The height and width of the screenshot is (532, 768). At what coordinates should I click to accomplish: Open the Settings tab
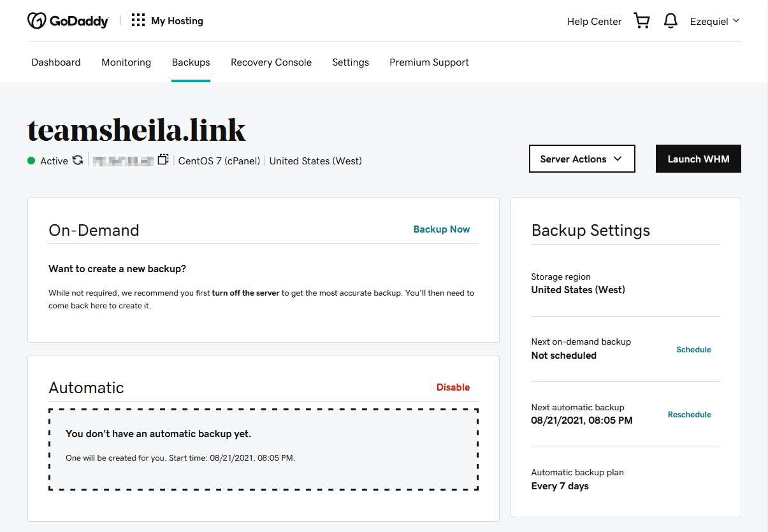[351, 62]
